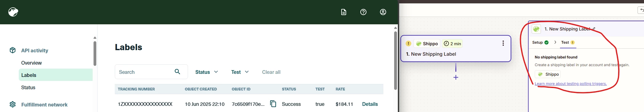Expand the Test filter dropdown
644x112 pixels.
point(240,72)
